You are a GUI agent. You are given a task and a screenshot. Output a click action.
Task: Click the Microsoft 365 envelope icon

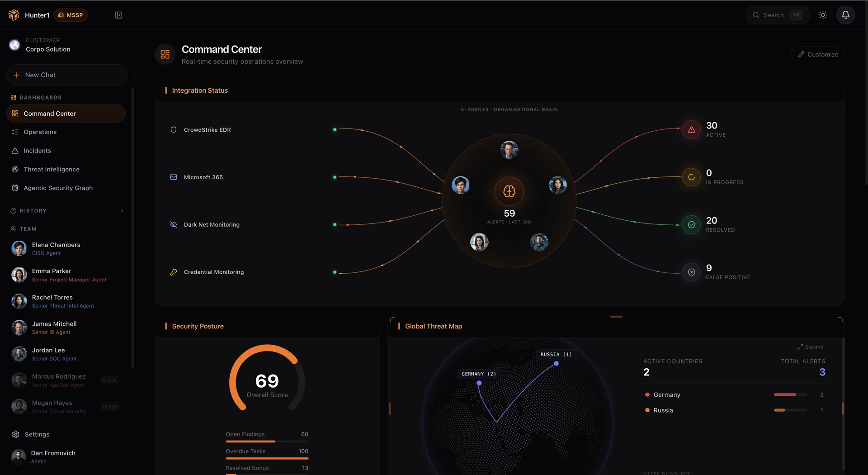173,177
